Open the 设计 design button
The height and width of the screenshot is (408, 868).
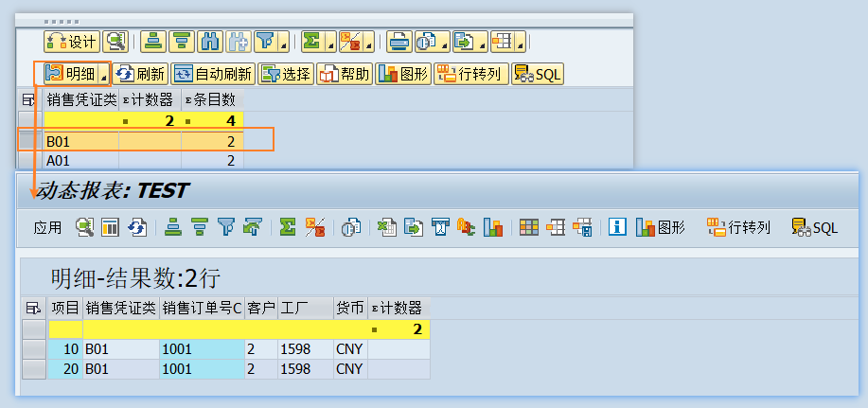(71, 42)
